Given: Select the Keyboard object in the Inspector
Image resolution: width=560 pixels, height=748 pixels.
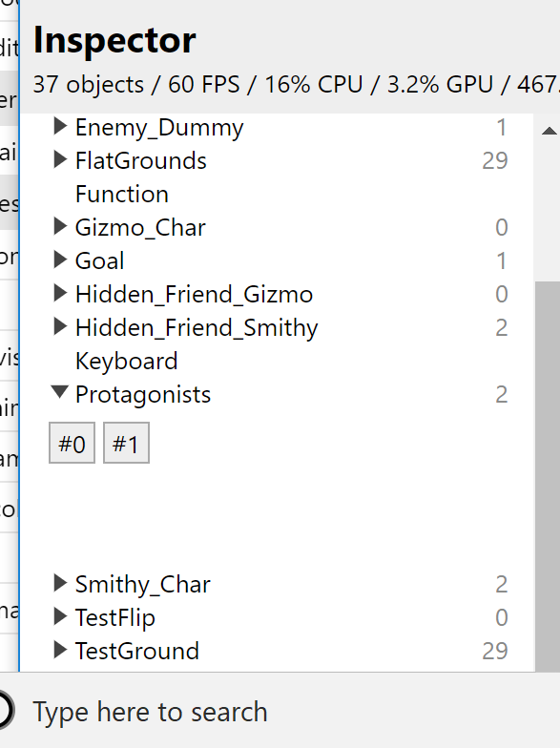Looking at the screenshot, I should pyautogui.click(x=126, y=361).
